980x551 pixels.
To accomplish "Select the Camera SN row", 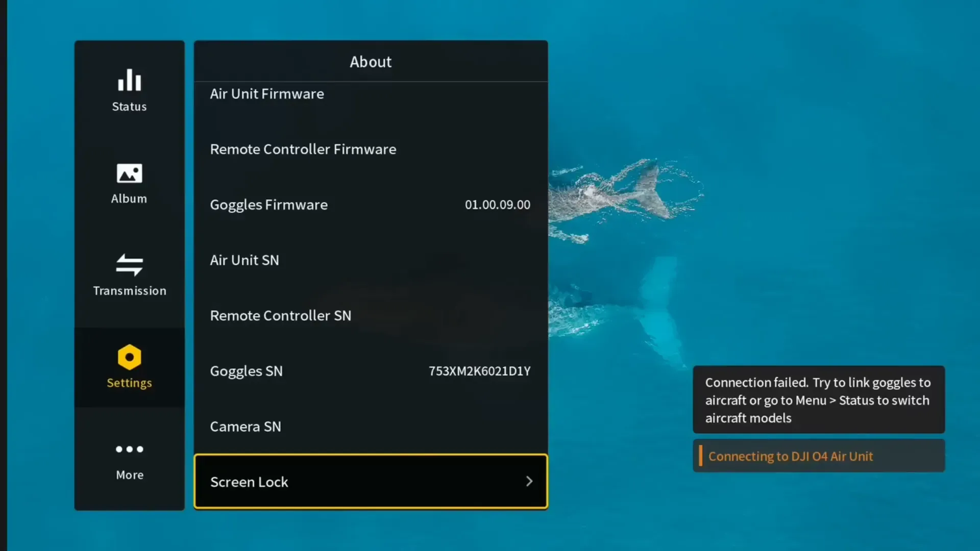I will coord(371,427).
